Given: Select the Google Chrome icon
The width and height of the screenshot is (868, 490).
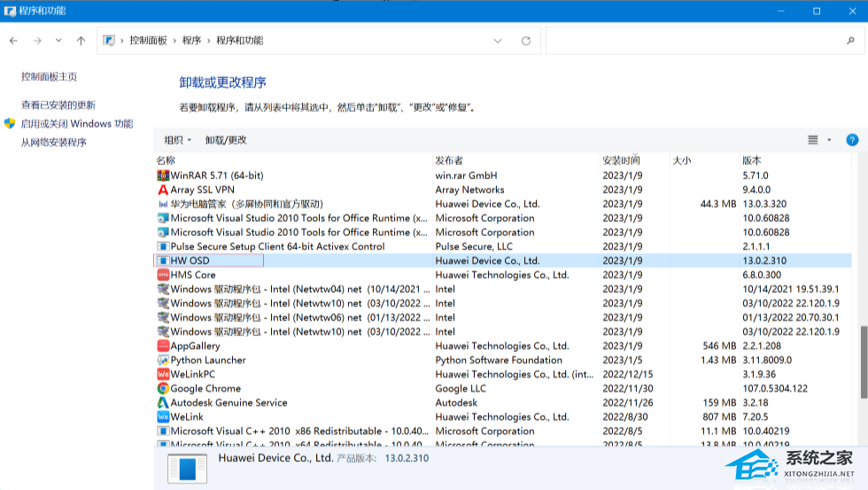Looking at the screenshot, I should coord(163,389).
